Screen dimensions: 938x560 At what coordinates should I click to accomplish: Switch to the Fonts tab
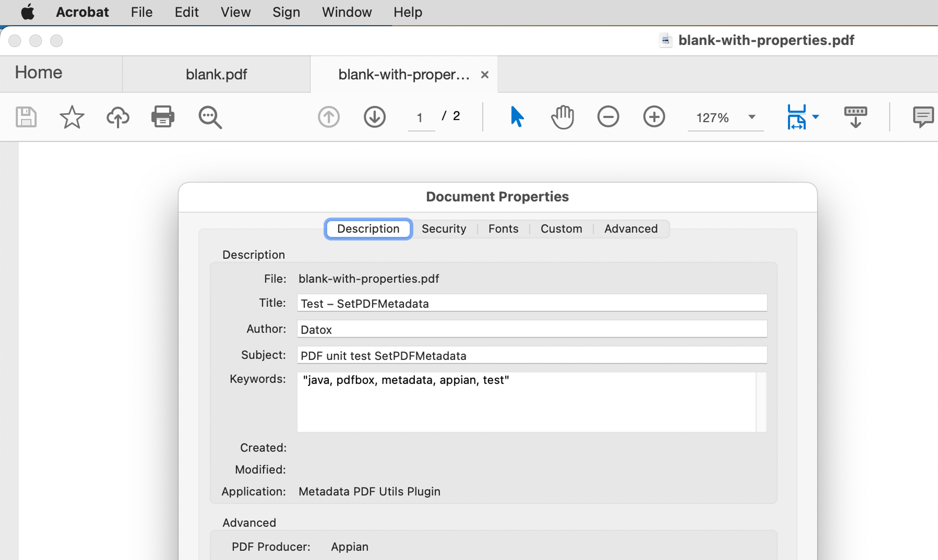503,229
